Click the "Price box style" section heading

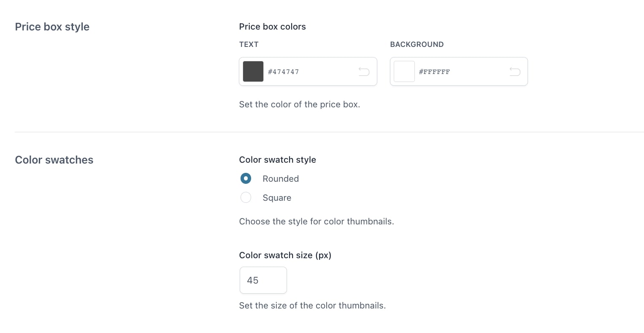point(52,27)
